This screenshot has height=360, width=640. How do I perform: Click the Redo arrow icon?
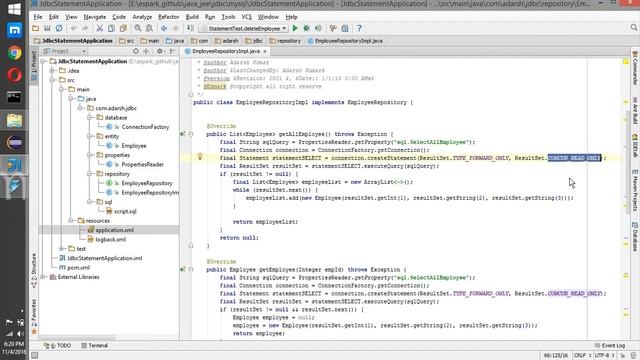tap(85, 28)
